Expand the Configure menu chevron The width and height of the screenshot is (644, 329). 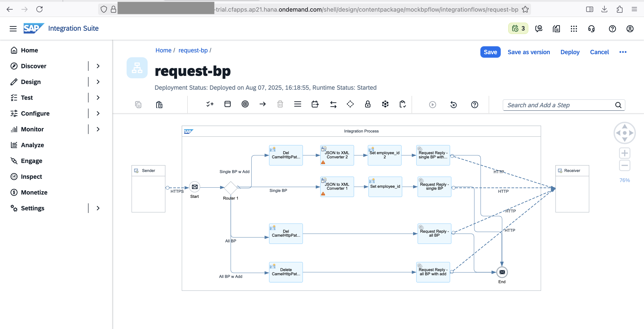tap(98, 113)
